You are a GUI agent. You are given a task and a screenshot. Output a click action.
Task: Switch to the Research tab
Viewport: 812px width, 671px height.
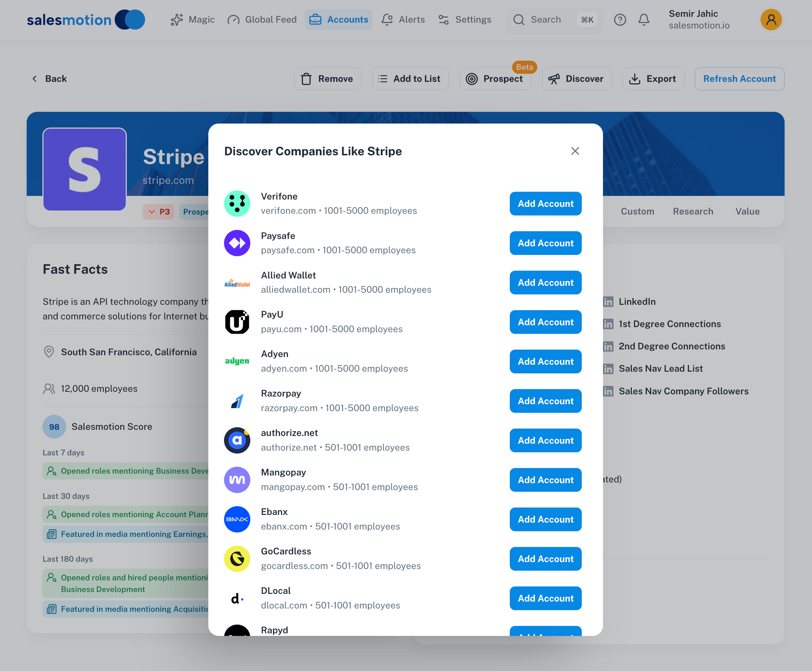tap(693, 212)
